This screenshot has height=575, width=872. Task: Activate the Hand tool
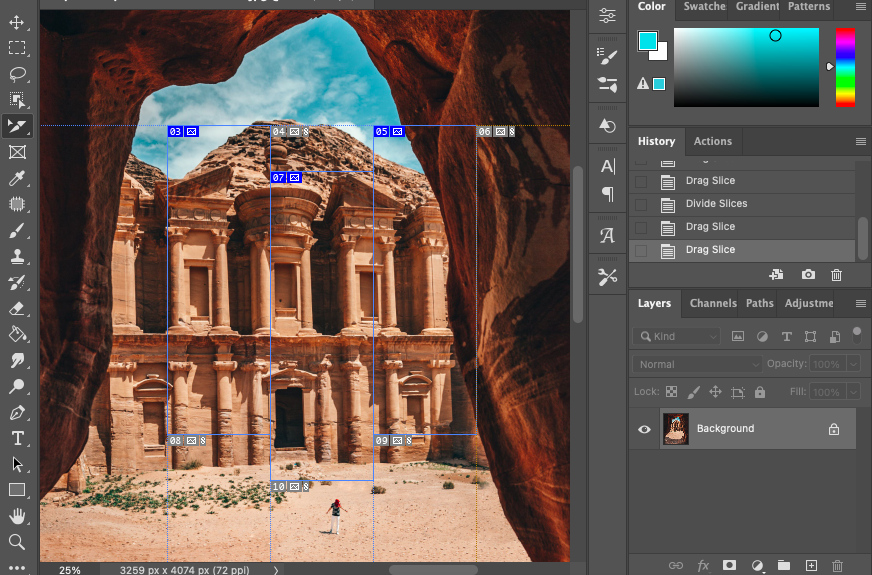point(17,516)
